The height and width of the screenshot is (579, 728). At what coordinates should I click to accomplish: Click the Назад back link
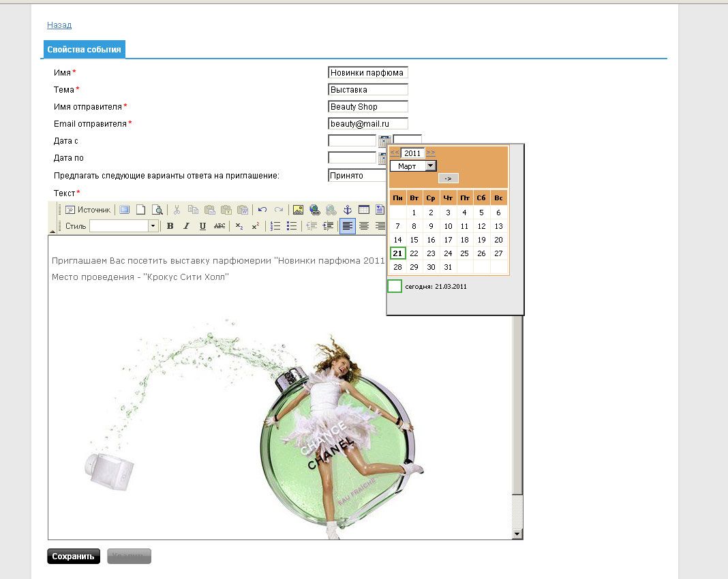point(59,25)
